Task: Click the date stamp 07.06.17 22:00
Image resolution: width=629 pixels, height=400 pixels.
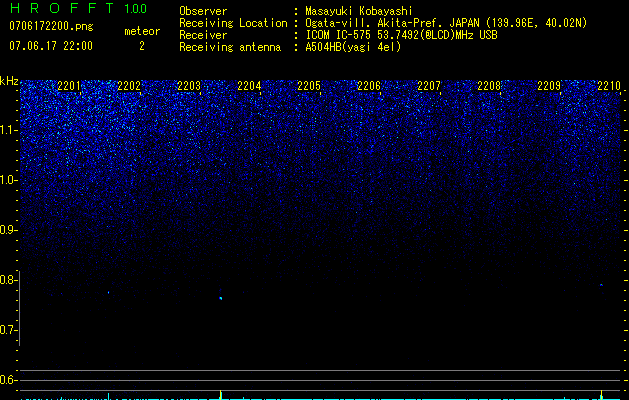Action: [x=51, y=46]
